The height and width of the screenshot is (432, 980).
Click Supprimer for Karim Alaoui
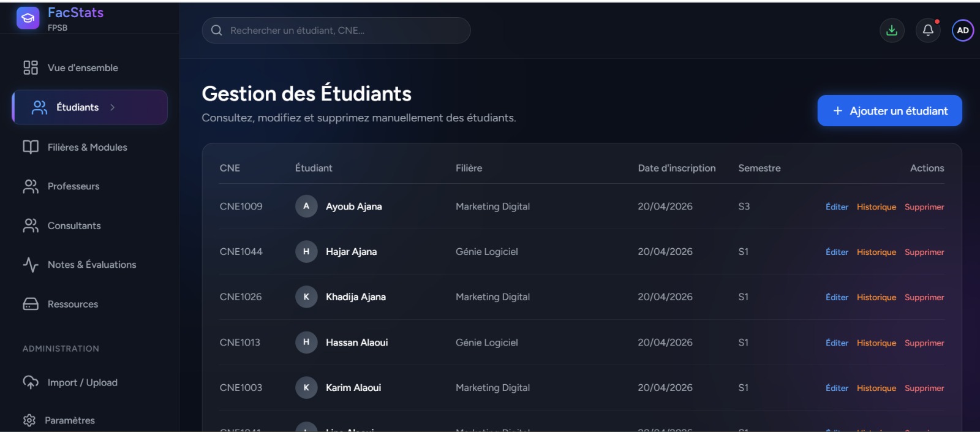click(x=924, y=388)
